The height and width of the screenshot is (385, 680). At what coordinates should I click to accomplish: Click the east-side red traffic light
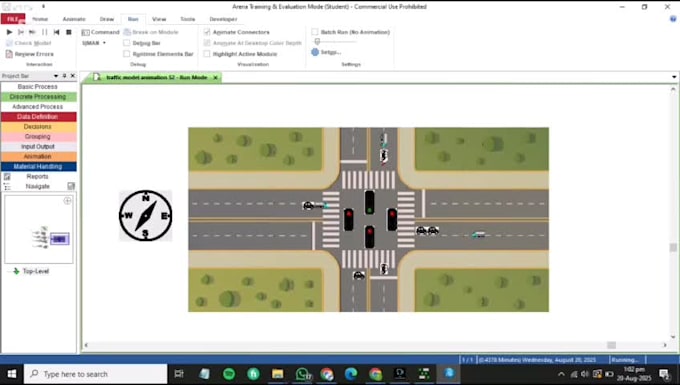[x=392, y=219]
